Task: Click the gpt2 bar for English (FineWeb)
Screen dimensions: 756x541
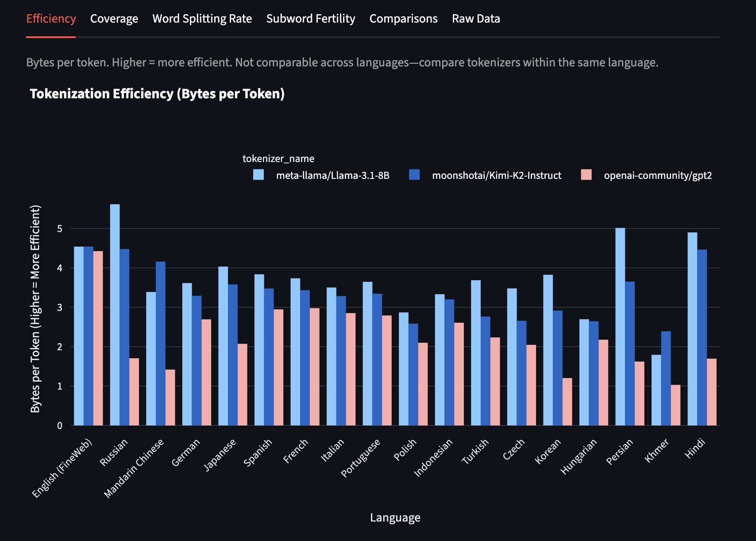Action: (x=98, y=338)
